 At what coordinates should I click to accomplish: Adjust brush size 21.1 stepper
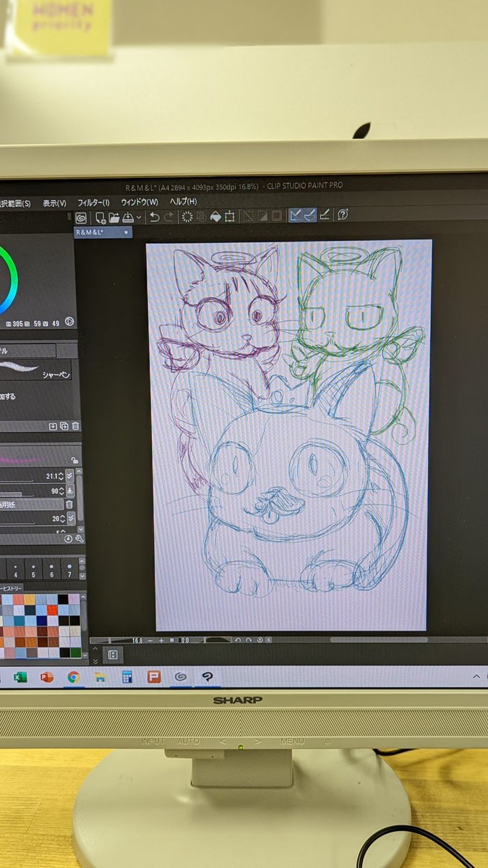pyautogui.click(x=60, y=475)
